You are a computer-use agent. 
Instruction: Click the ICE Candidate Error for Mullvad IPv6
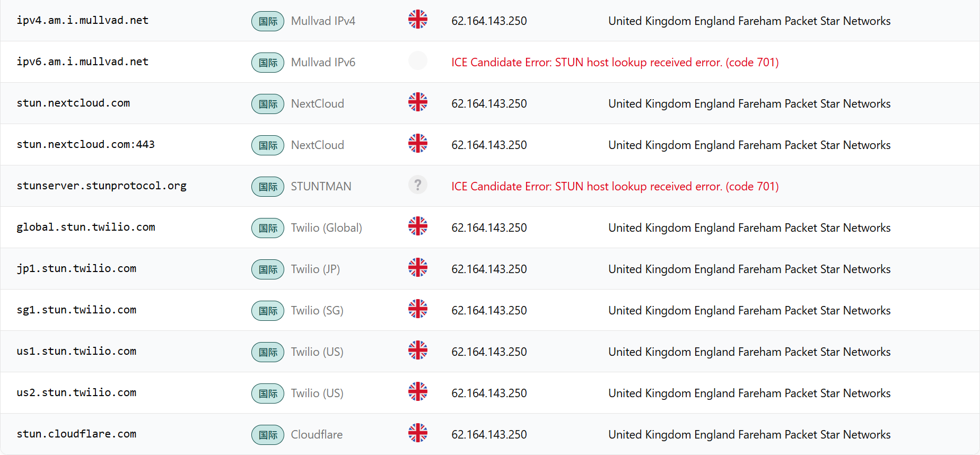pyautogui.click(x=615, y=62)
